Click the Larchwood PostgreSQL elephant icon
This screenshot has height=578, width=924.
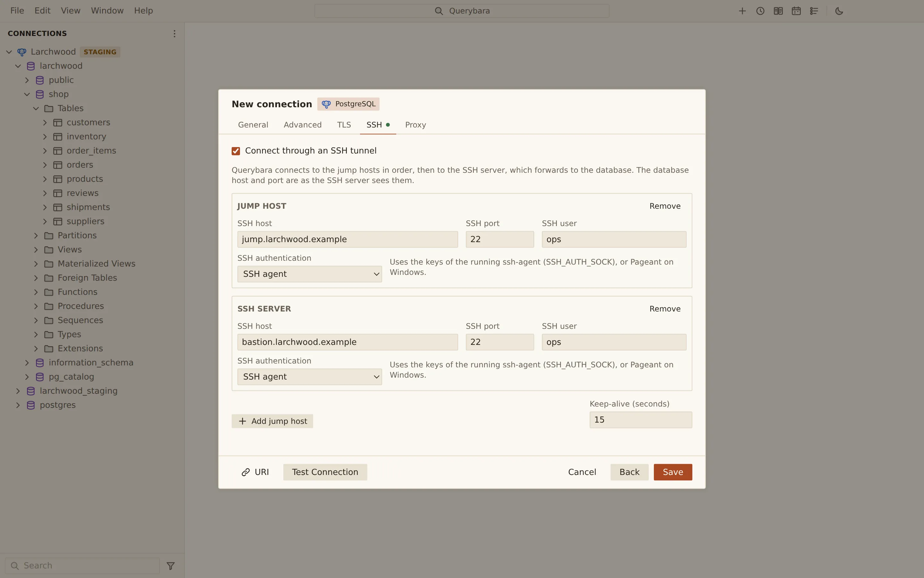22,52
